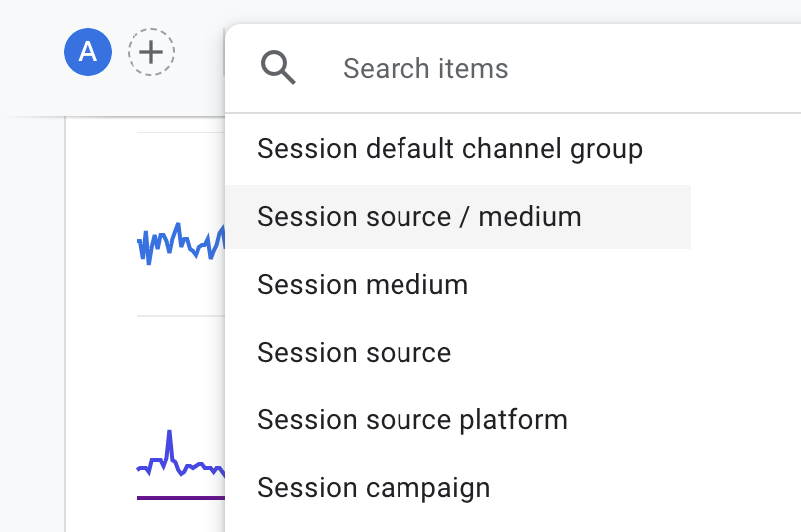This screenshot has width=801, height=532.
Task: Click blank space right of the search placeholder text
Action: [x=654, y=68]
